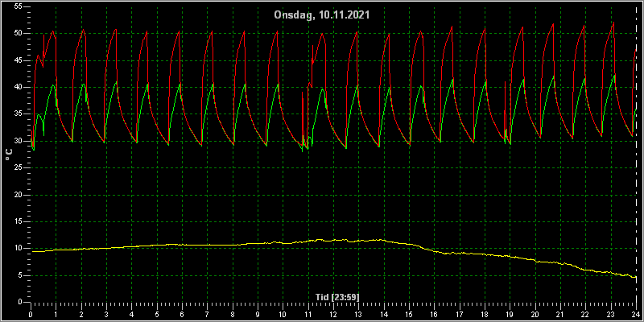The width and height of the screenshot is (644, 322).
Task: Click the 25 value on temperature axis
Action: pyautogui.click(x=17, y=168)
